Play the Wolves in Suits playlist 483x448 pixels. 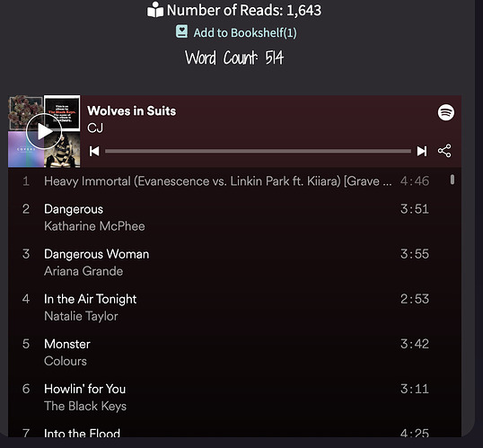[44, 131]
